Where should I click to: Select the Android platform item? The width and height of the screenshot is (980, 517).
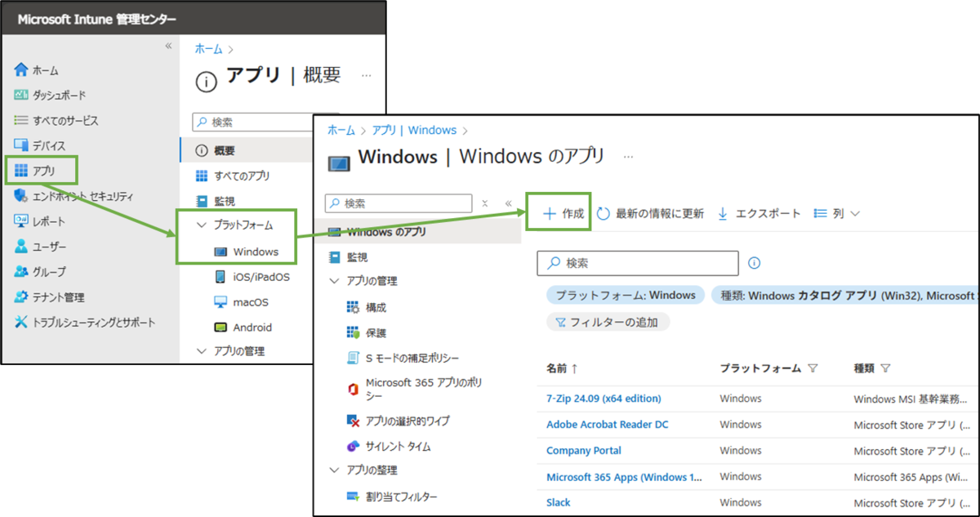[x=243, y=328]
